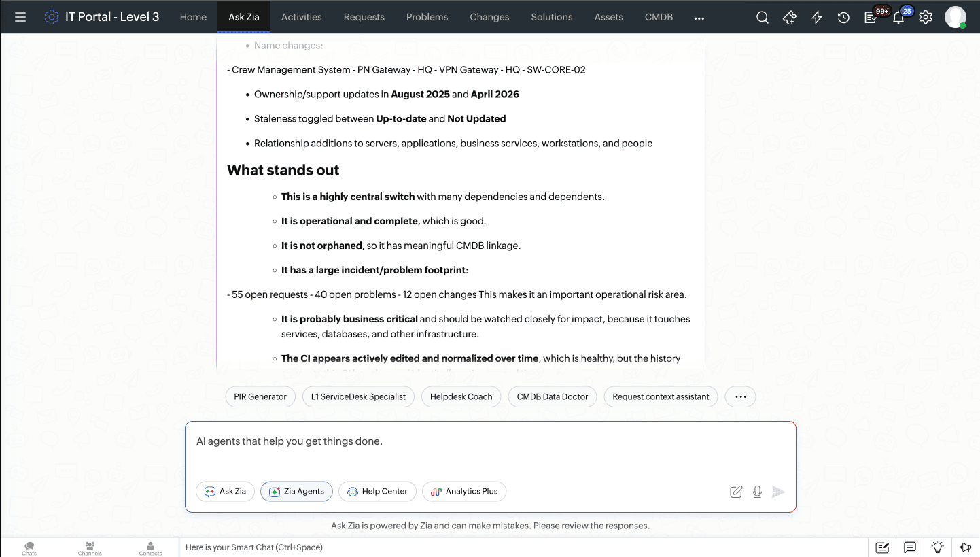Open the Chats panel in bottom bar
Screen dimensions: 980x557
point(29,548)
